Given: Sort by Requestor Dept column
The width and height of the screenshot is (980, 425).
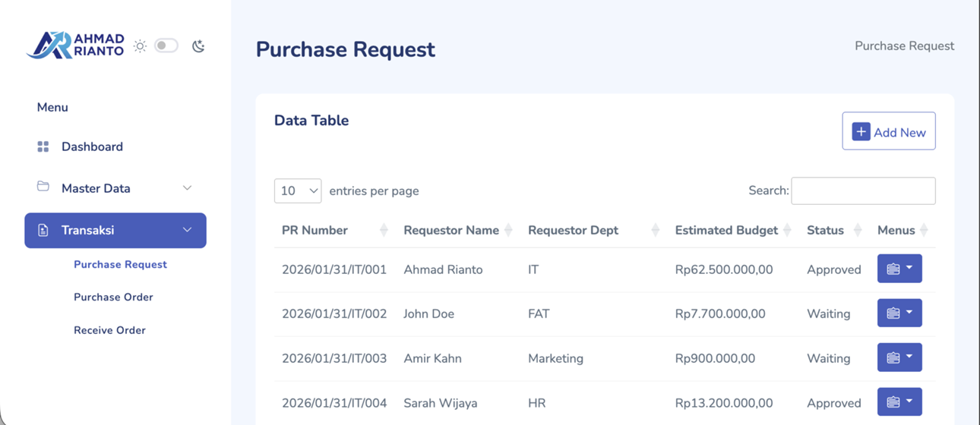Looking at the screenshot, I should coord(593,230).
